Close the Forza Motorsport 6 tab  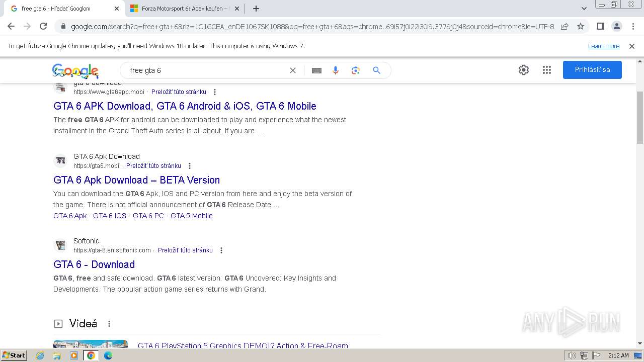click(x=237, y=9)
